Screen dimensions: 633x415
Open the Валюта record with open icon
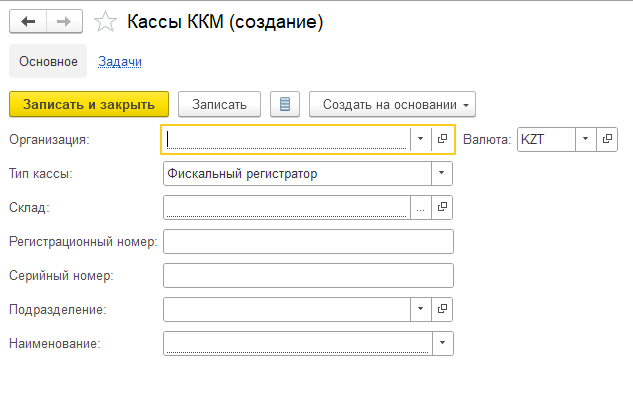(607, 139)
